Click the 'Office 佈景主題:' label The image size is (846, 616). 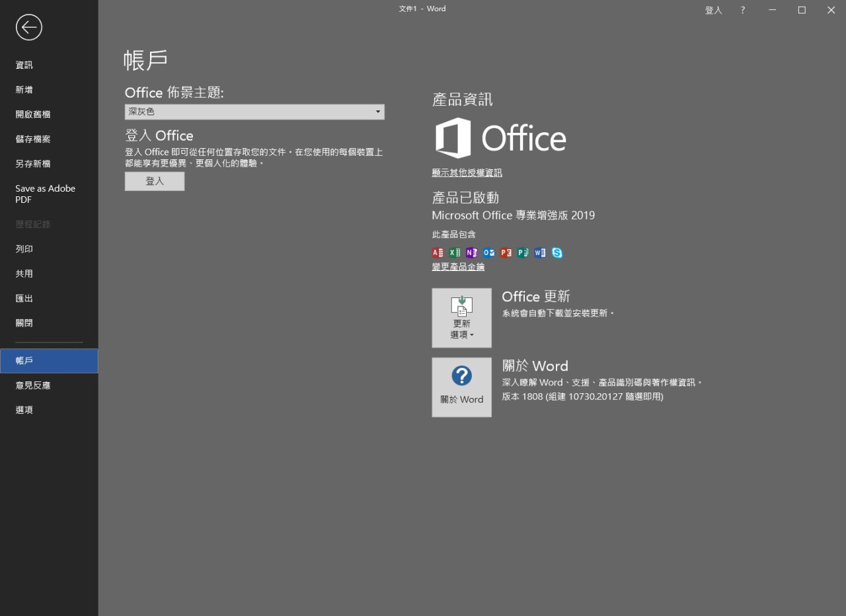174,93
